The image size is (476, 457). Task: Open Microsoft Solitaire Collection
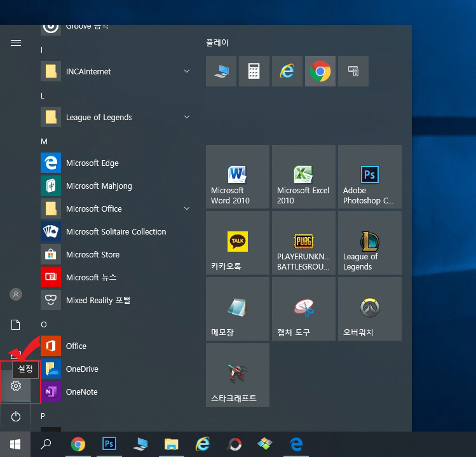click(x=116, y=232)
